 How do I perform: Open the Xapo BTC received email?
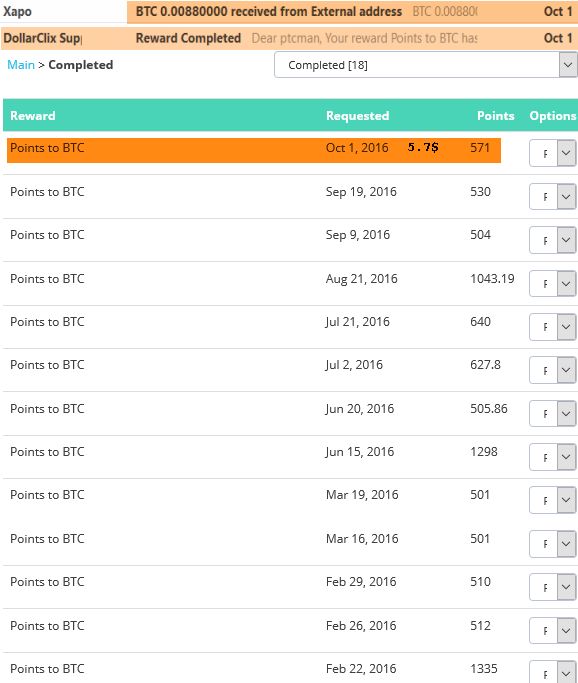pos(289,11)
